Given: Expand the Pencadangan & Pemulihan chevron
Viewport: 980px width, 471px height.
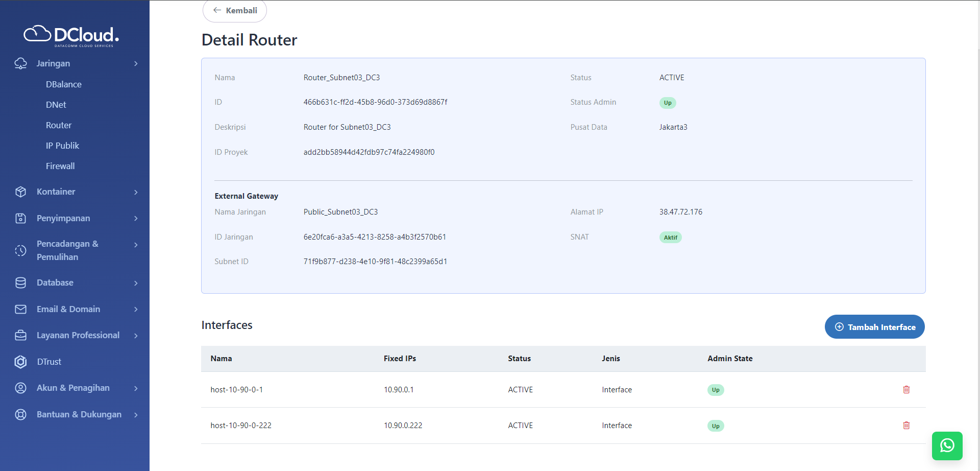Looking at the screenshot, I should [x=136, y=245].
